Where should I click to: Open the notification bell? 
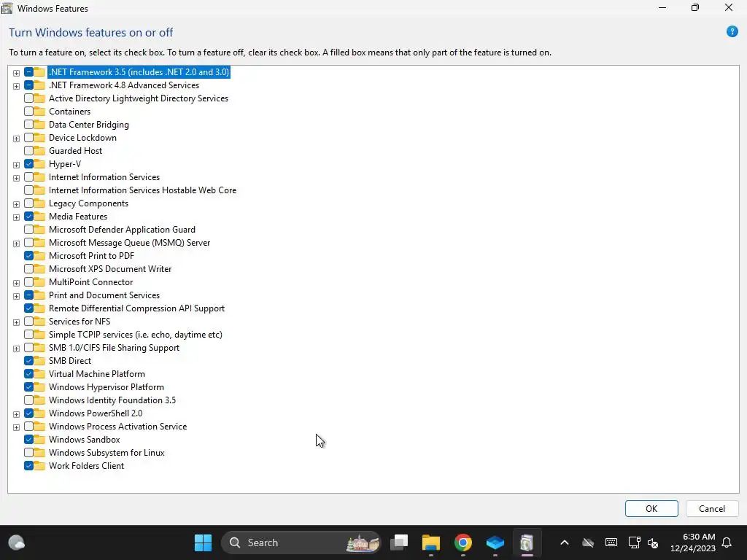[x=727, y=542]
